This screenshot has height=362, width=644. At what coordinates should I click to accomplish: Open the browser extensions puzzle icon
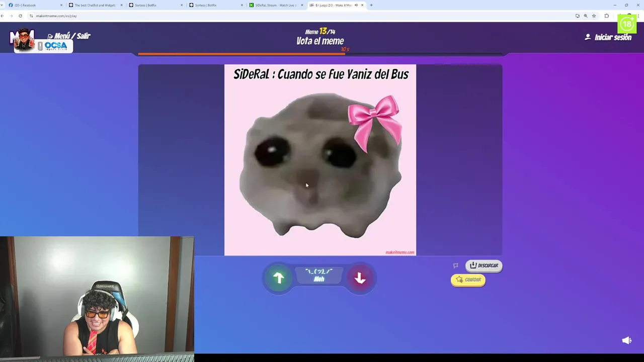606,16
